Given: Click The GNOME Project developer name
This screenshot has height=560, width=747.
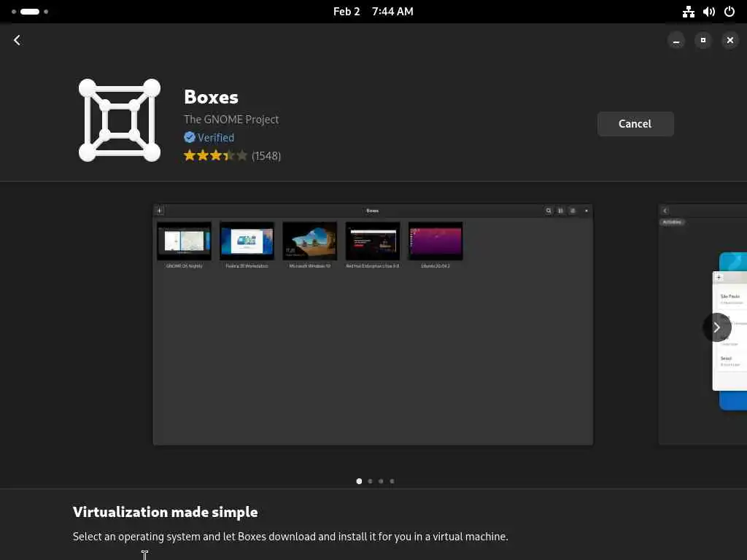Looking at the screenshot, I should point(231,120).
